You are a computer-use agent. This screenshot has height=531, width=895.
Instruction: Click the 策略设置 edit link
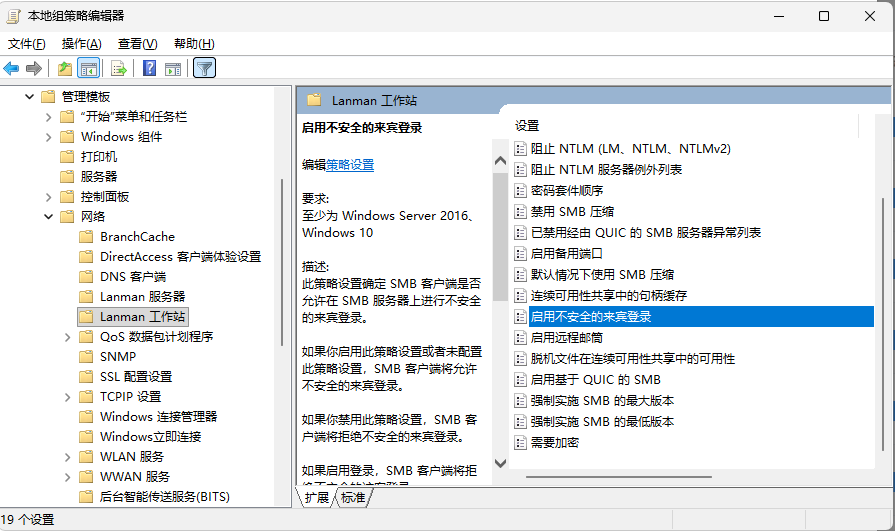(x=350, y=165)
